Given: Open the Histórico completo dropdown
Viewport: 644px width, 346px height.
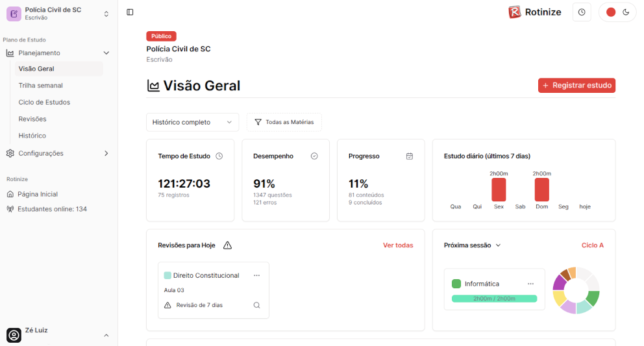Looking at the screenshot, I should pos(192,122).
